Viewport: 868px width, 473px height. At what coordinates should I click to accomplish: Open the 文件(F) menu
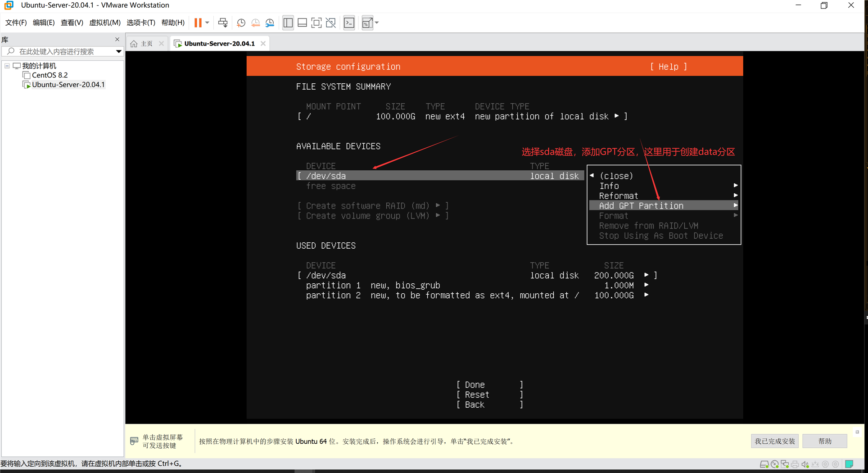16,23
